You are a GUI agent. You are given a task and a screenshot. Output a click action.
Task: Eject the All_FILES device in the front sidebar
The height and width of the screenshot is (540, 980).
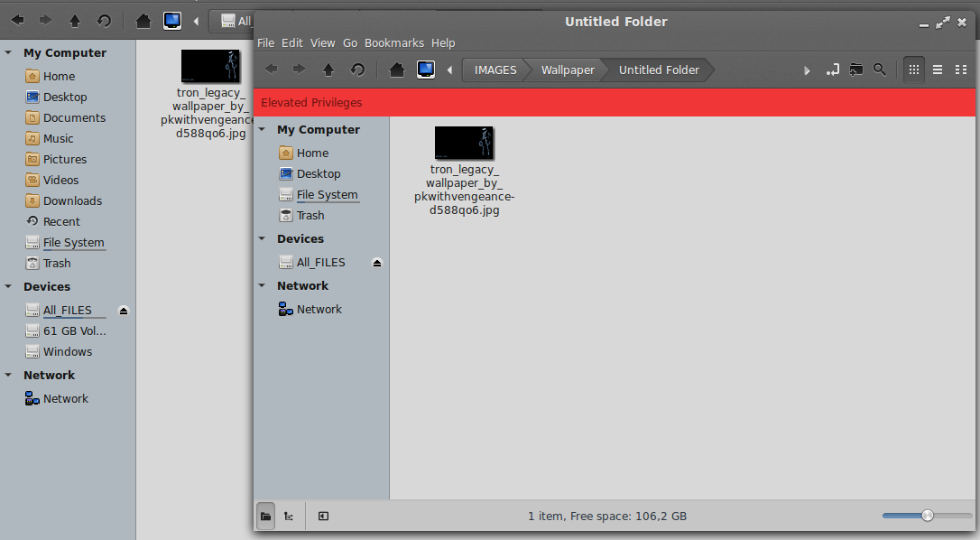(377, 263)
